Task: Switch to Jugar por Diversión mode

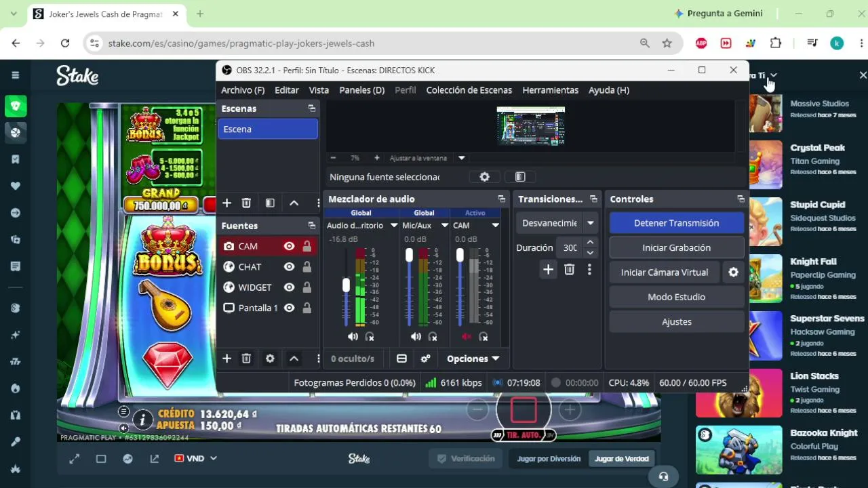Action: click(549, 459)
